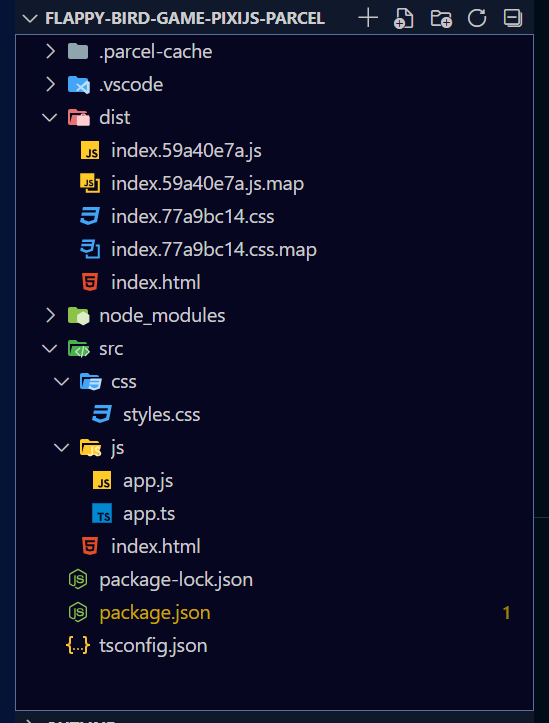
Task: Collapse the src folder chevron
Action: pos(49,349)
